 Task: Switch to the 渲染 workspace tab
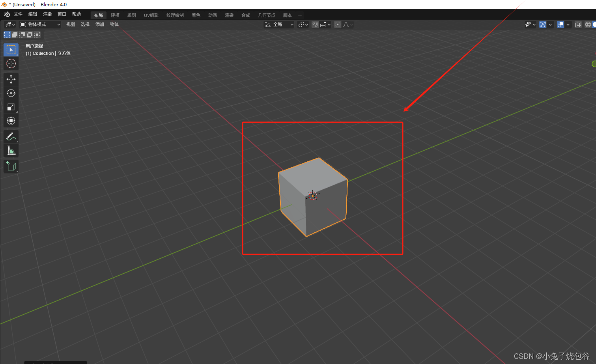point(229,15)
